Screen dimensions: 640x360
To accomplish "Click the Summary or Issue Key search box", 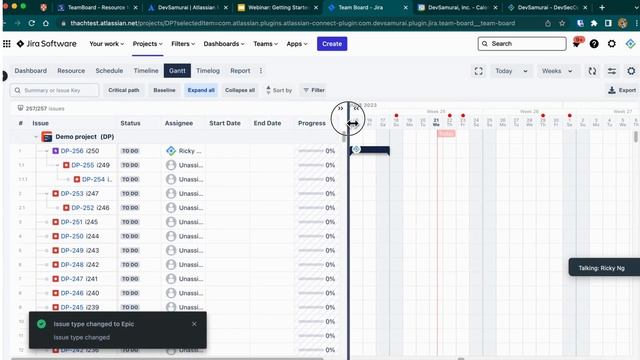I will 54,90.
